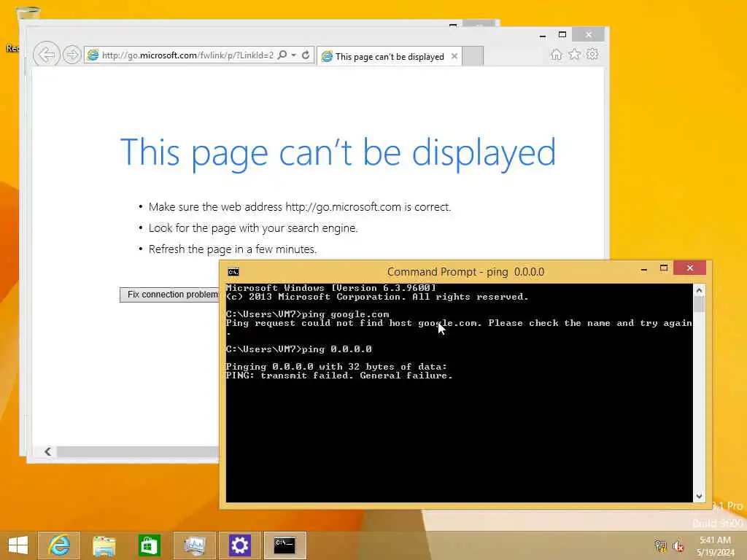This screenshot has height=560, width=747.
Task: Open the Windows Store taskbar icon
Action: [x=149, y=545]
